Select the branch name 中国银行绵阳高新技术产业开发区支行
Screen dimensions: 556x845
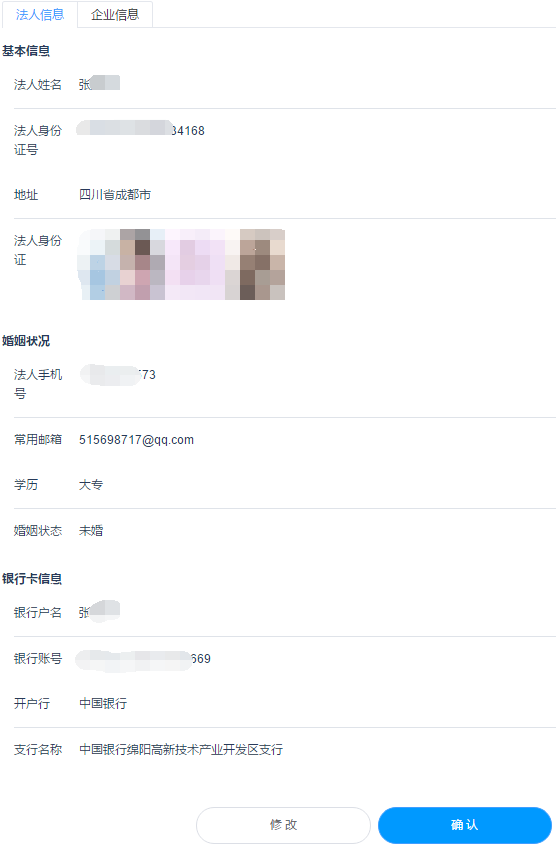point(181,749)
